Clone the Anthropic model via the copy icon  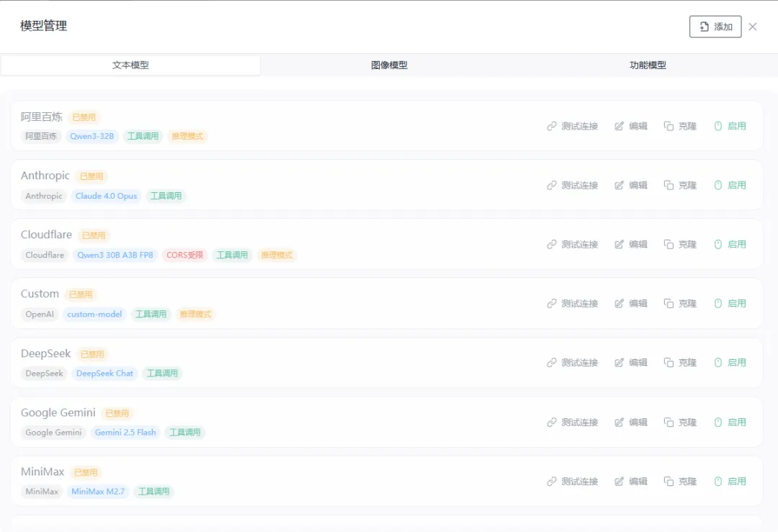(x=669, y=186)
